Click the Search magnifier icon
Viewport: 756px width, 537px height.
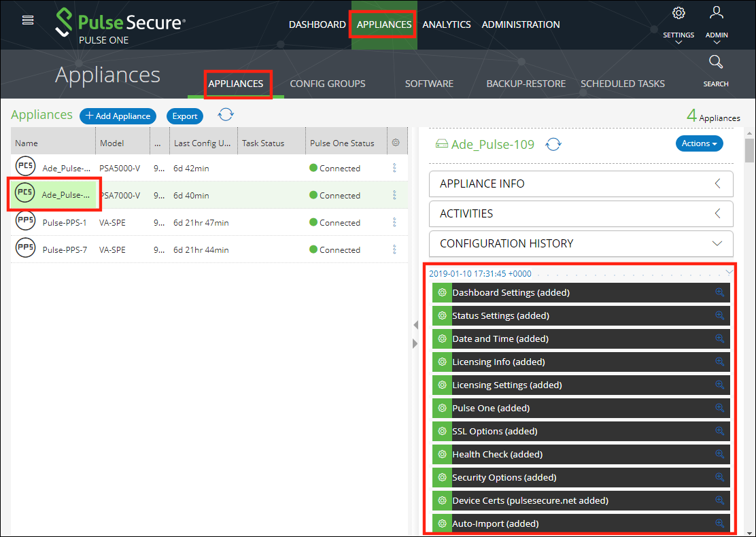point(715,62)
